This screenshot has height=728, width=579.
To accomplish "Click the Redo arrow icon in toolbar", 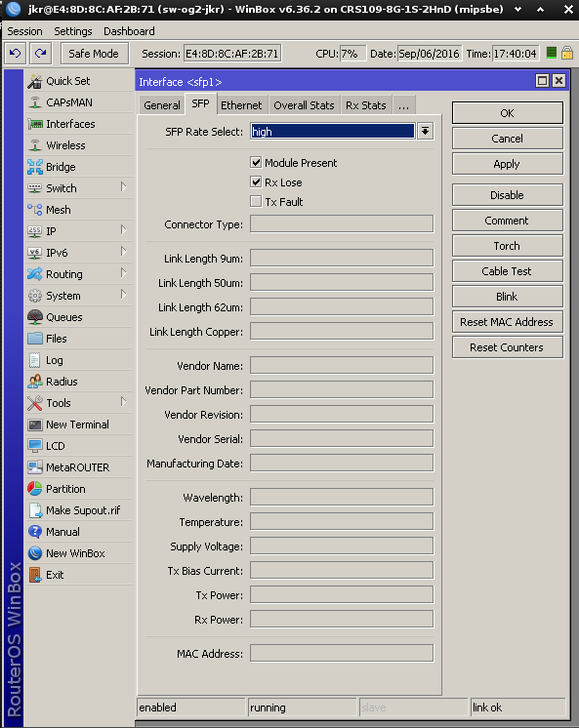I will click(41, 53).
